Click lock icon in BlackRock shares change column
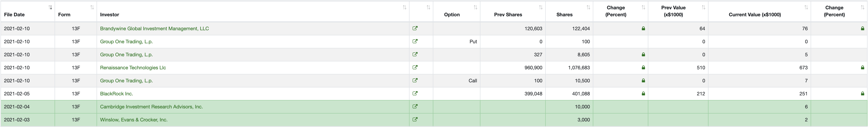This screenshot has height=127, width=868. coord(643,94)
